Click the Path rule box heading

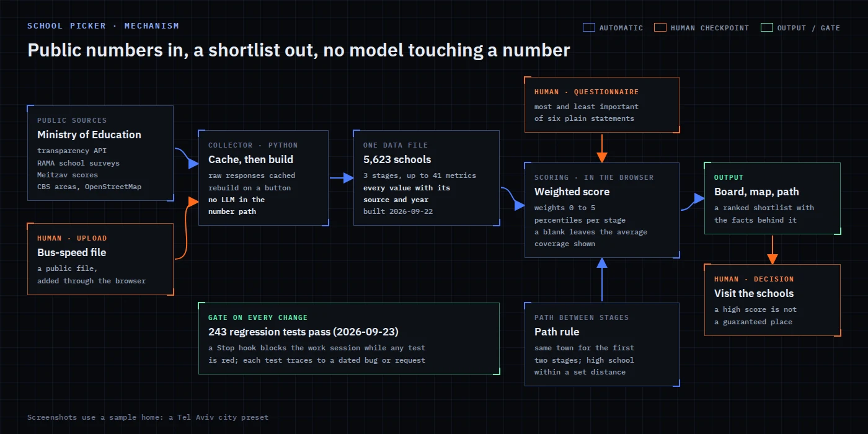coord(557,332)
